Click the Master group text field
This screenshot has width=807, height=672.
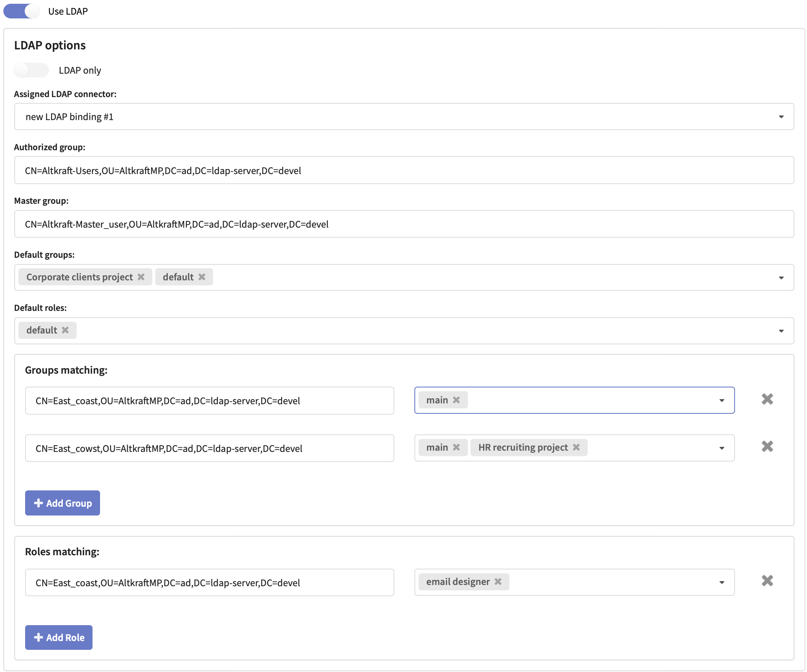pyautogui.click(x=404, y=224)
